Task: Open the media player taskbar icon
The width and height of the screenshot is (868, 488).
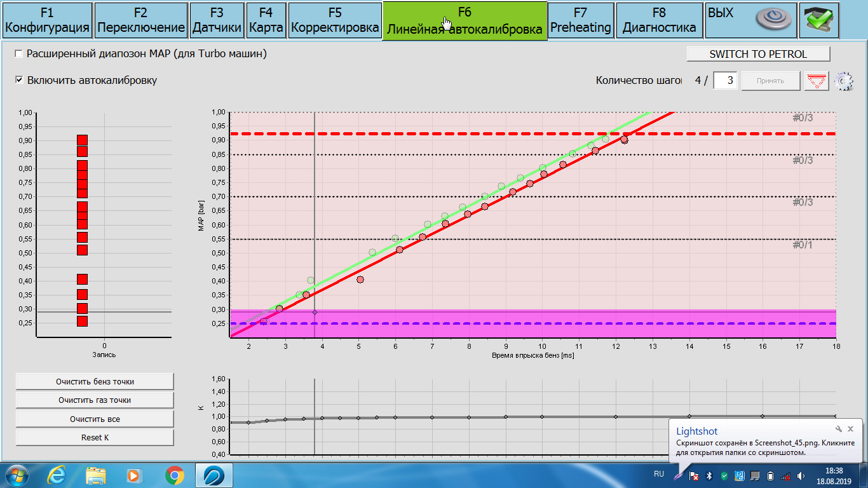Action: pyautogui.click(x=134, y=475)
